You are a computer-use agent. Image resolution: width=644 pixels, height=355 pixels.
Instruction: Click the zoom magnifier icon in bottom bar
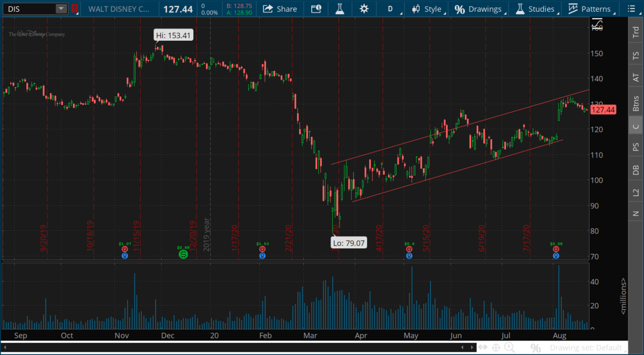pos(510,347)
